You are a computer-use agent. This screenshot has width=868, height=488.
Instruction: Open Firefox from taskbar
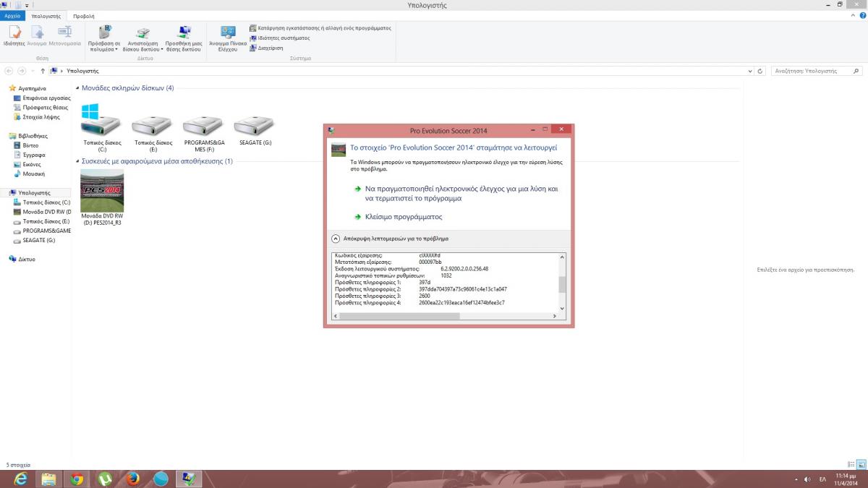[133, 479]
